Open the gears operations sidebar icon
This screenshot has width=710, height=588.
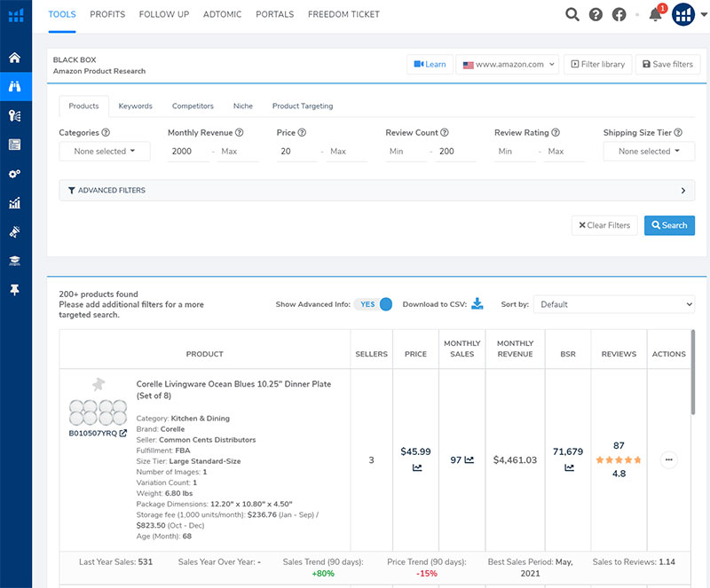pos(15,174)
